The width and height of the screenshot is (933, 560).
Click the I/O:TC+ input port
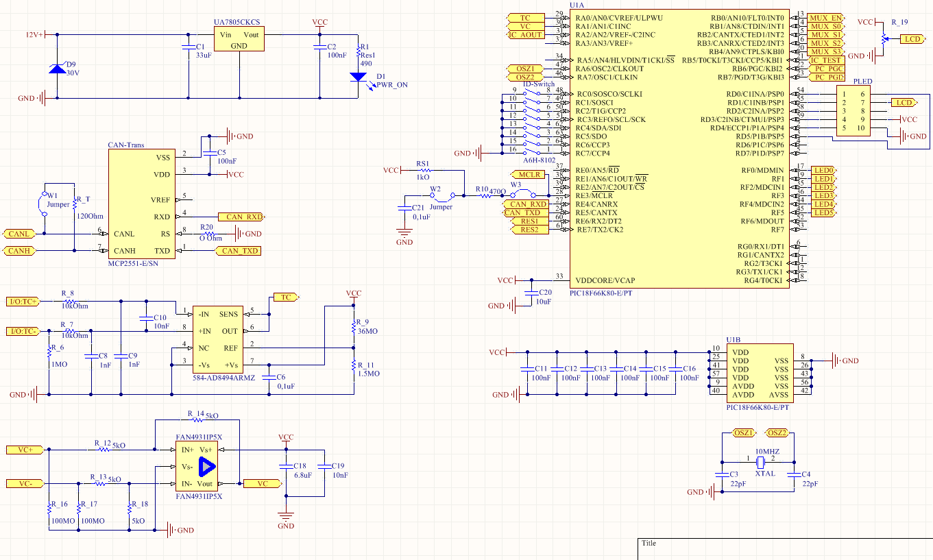click(x=23, y=302)
